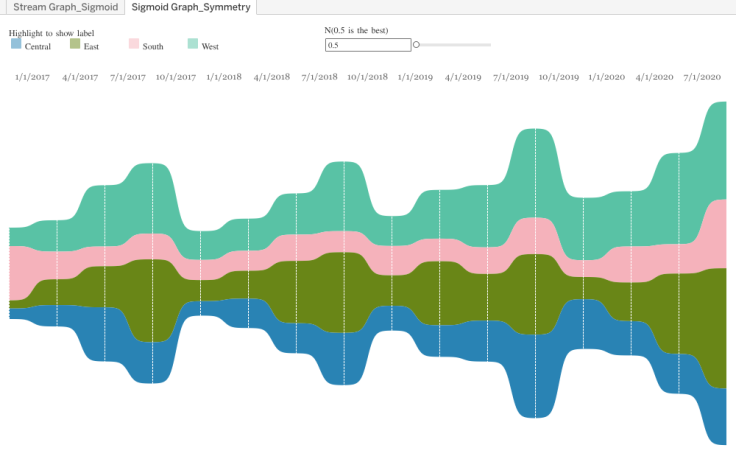Viewport: 736px width, 454px height.
Task: Highlight the South legend label
Action: coord(153,46)
